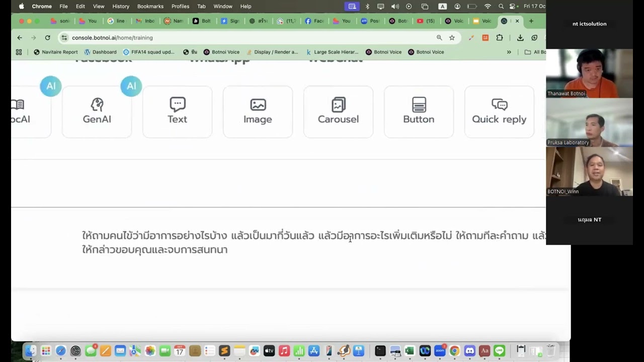Click the AI badge above GenAI
This screenshot has width=644, height=362.
[x=131, y=86]
